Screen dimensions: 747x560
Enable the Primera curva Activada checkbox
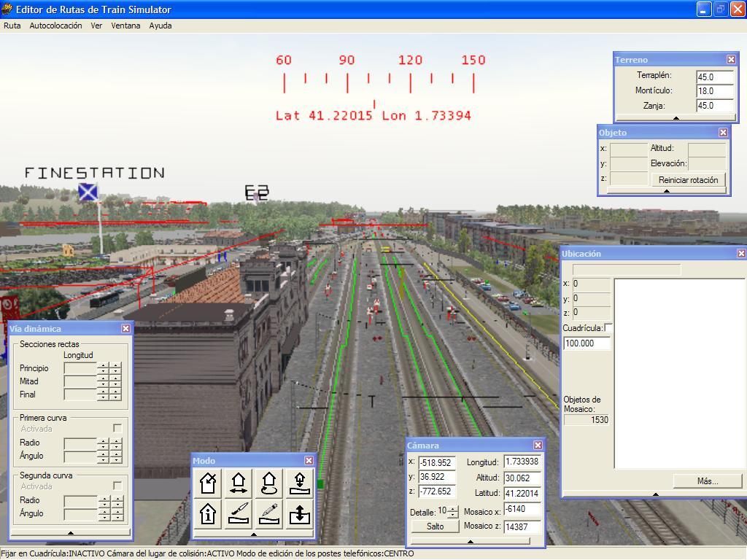(117, 428)
